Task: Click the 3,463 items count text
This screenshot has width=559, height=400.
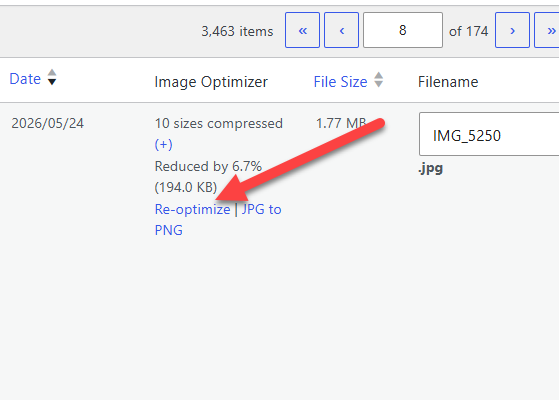Action: (237, 31)
